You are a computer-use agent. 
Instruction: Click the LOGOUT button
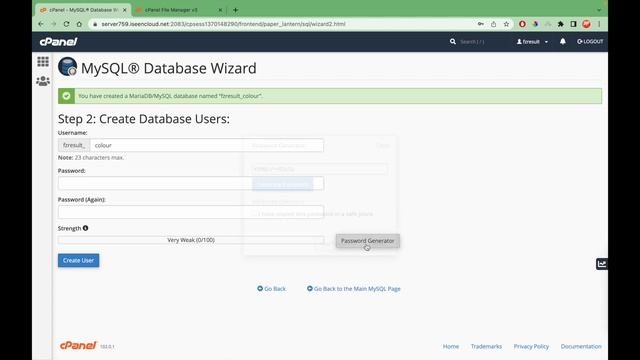coord(590,42)
